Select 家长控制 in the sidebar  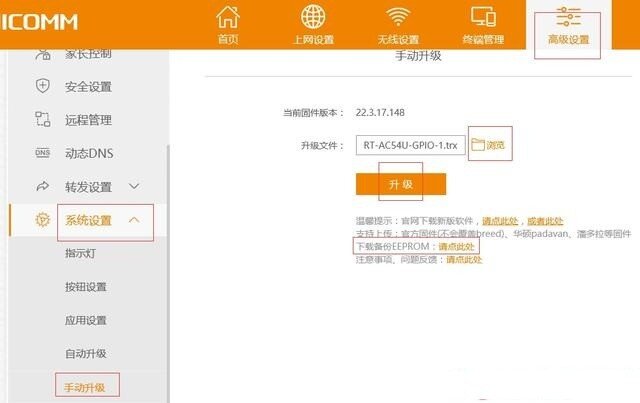coord(88,54)
